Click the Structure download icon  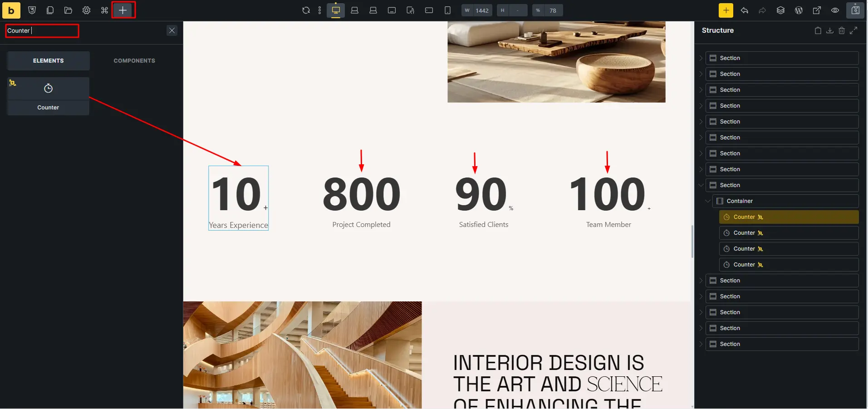click(830, 30)
